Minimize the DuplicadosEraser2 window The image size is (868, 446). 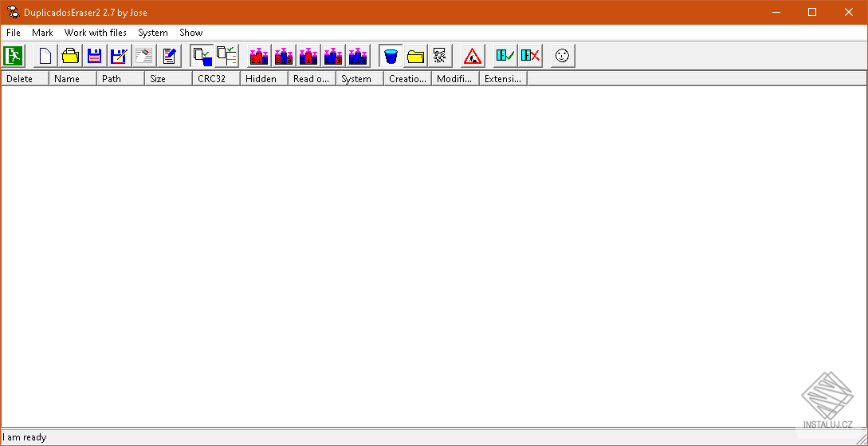click(x=776, y=12)
